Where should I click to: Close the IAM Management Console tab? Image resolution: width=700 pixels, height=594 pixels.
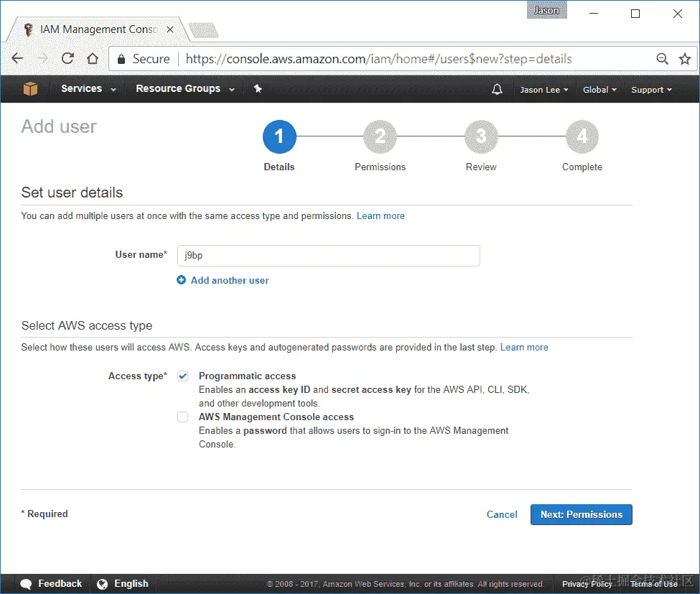coord(170,29)
